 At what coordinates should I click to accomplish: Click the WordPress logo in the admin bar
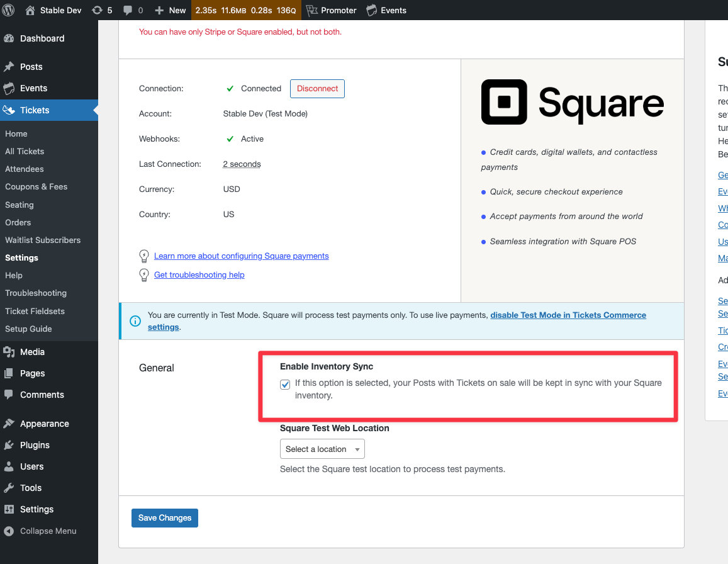click(x=8, y=10)
